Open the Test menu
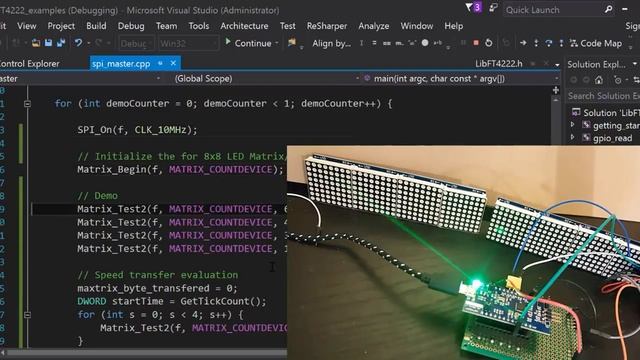This screenshot has width=640, height=360. point(287,26)
